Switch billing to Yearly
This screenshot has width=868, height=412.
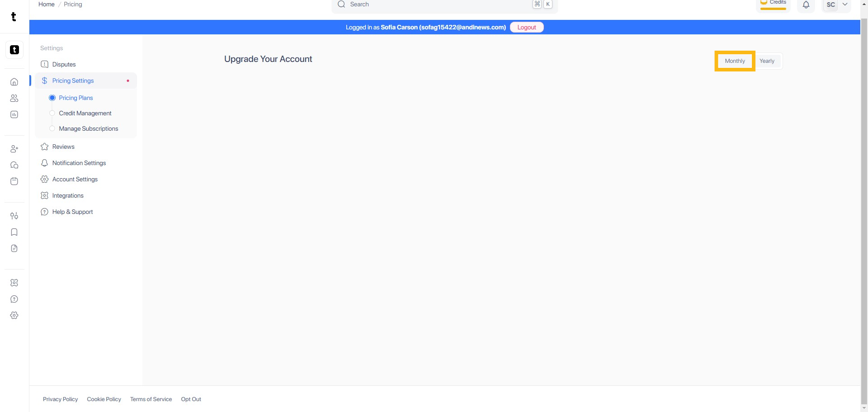click(x=767, y=61)
